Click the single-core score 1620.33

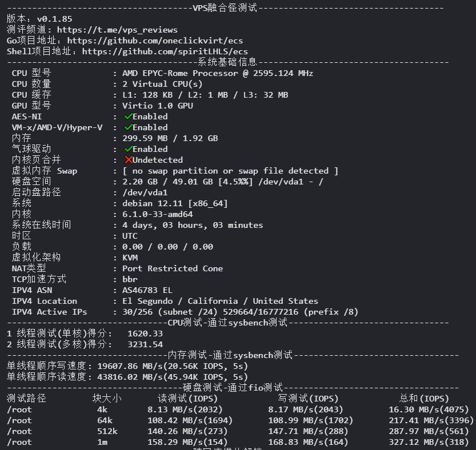pos(145,334)
